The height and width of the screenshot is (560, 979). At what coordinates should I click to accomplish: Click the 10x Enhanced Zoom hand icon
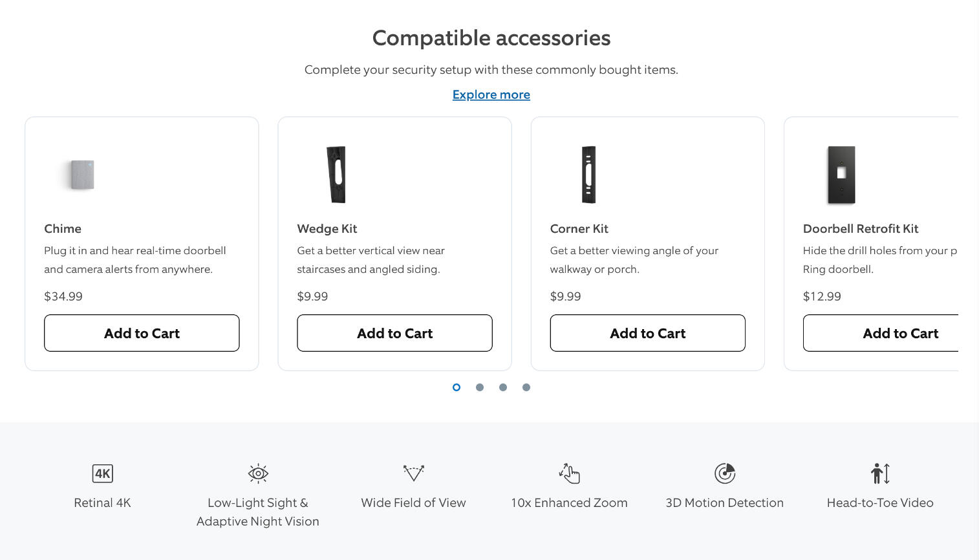coord(569,473)
